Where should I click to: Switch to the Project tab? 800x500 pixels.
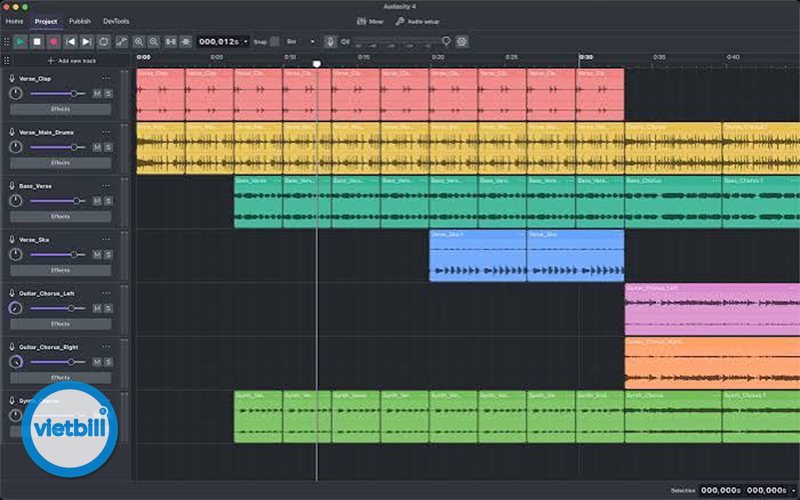pyautogui.click(x=46, y=21)
